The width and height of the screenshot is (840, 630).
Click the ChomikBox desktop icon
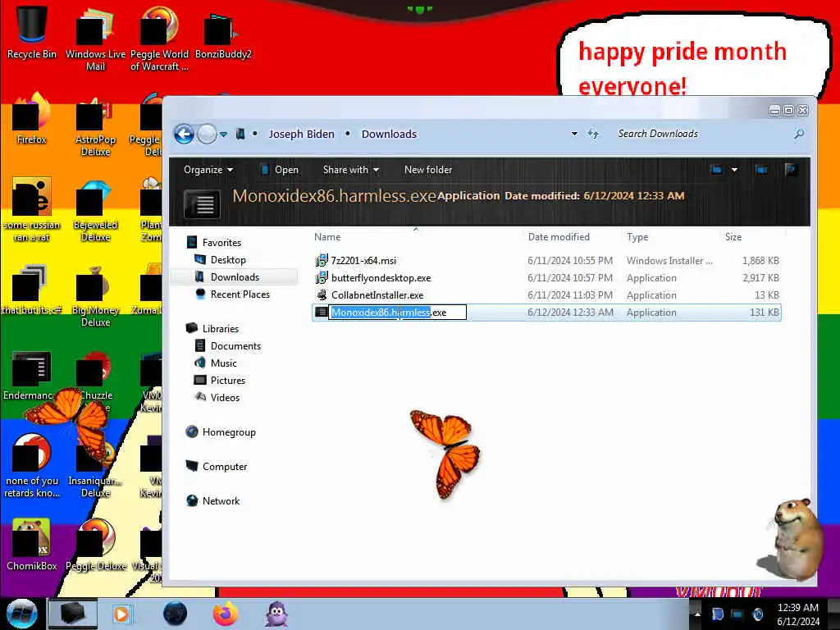coord(32,544)
